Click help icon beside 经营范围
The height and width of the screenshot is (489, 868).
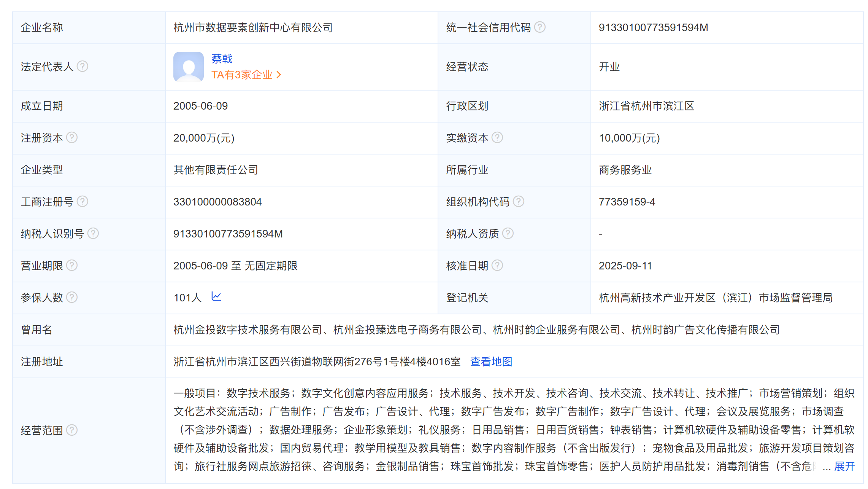point(72,430)
